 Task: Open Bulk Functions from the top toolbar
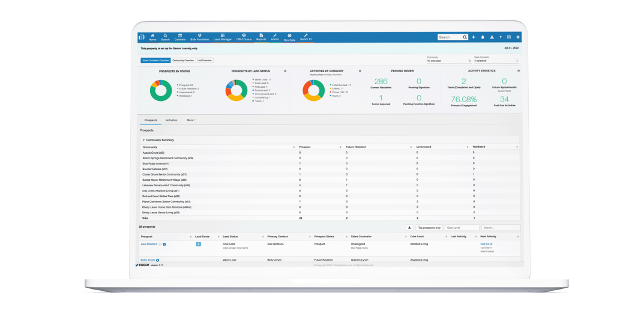pos(199,36)
